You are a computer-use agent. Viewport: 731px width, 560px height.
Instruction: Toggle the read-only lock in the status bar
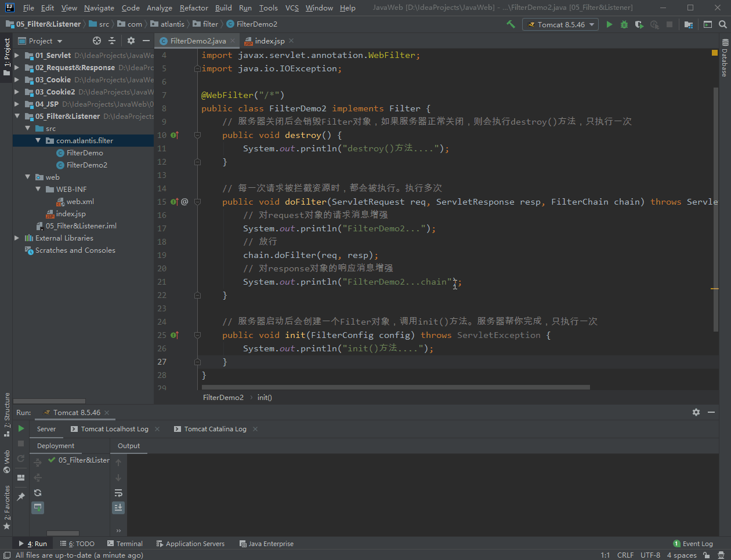(706, 555)
